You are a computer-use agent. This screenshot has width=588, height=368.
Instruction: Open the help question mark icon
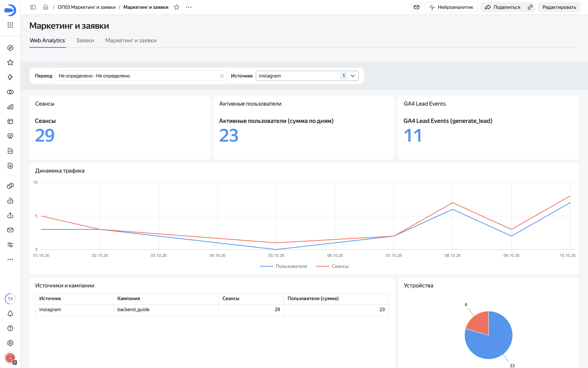pos(10,328)
